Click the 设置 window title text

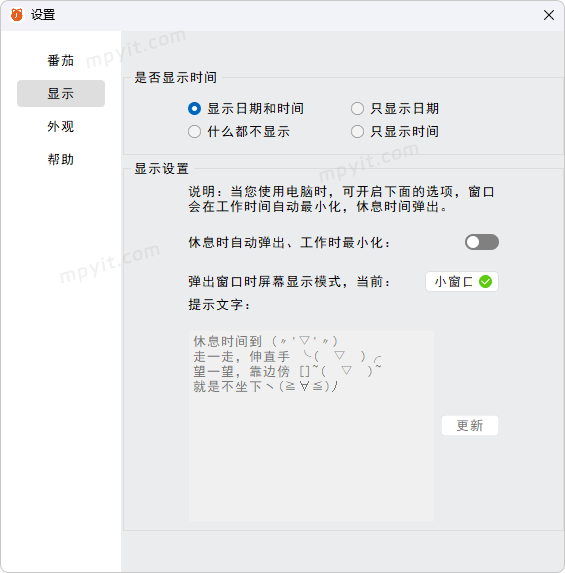point(43,15)
